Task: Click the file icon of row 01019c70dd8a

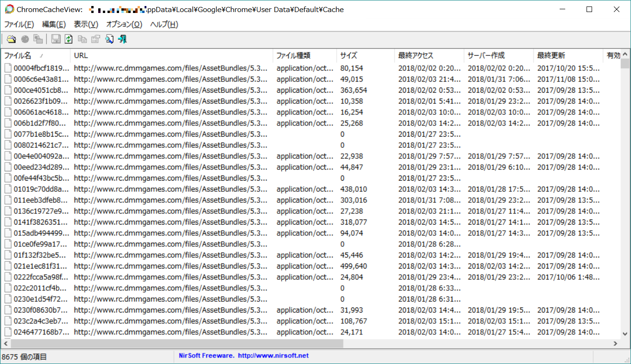Action: click(x=8, y=189)
